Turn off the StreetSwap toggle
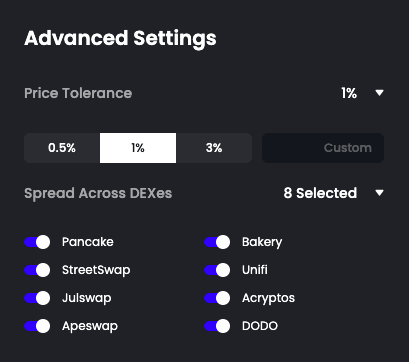 (37, 270)
